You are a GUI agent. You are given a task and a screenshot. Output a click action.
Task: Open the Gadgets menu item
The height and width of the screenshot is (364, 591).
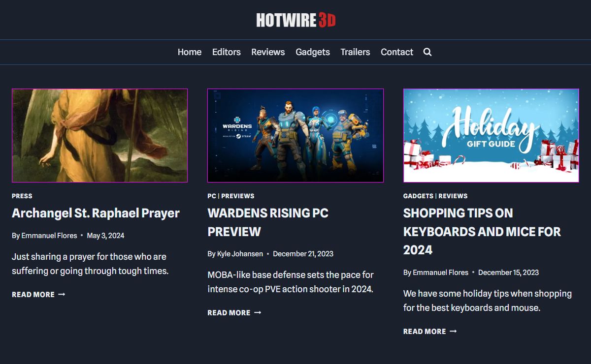coord(313,52)
